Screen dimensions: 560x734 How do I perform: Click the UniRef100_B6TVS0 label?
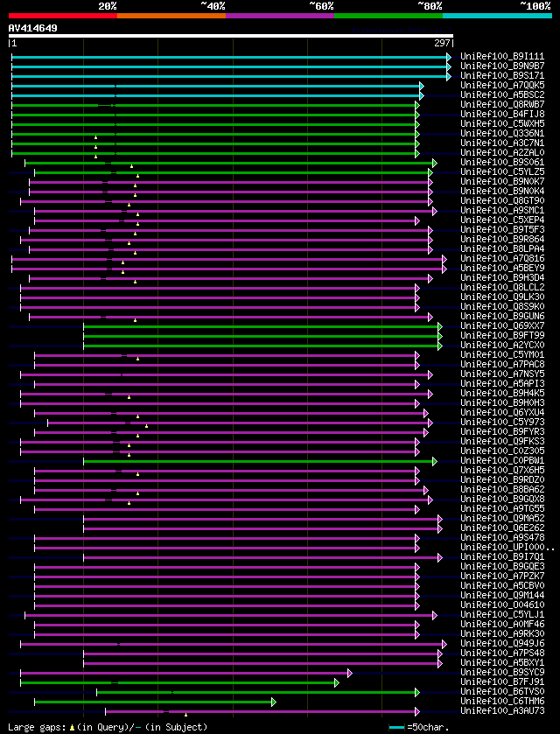(502, 692)
